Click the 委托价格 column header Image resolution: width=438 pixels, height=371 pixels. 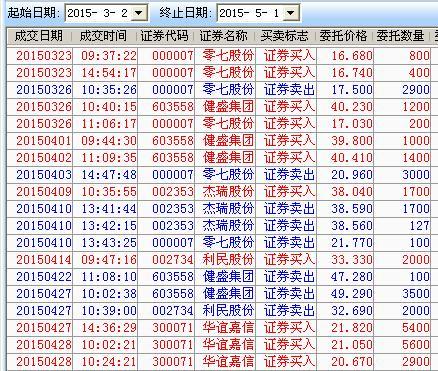(x=344, y=36)
